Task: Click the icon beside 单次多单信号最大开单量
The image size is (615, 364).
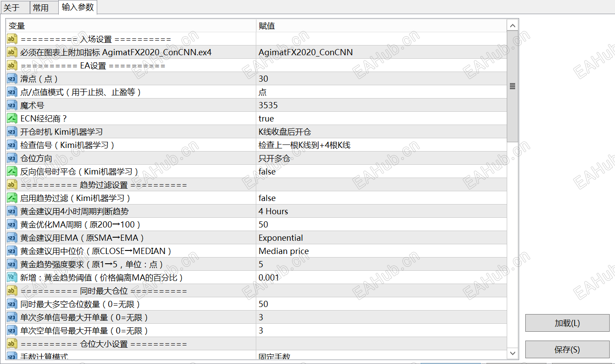Action: 12,317
